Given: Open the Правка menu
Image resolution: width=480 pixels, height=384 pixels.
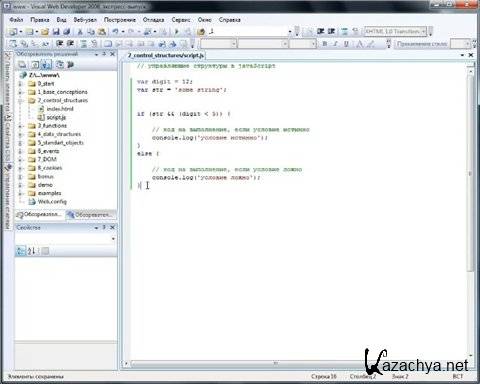Looking at the screenshot, I should 40,20.
